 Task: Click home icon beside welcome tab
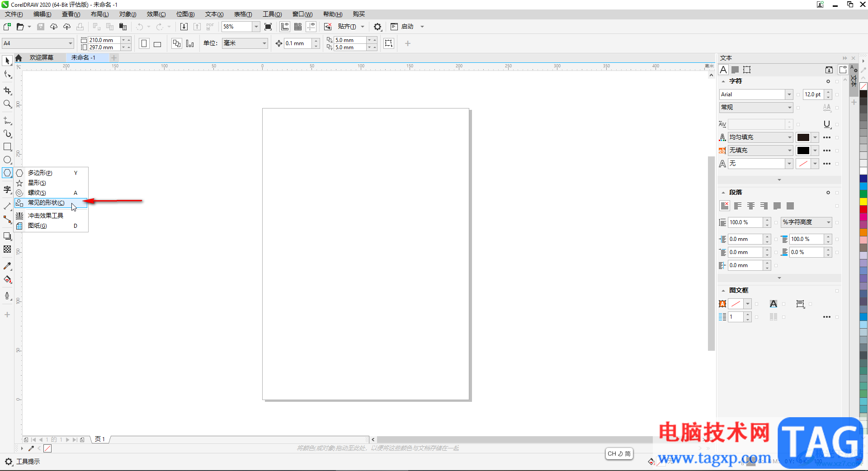click(x=19, y=58)
